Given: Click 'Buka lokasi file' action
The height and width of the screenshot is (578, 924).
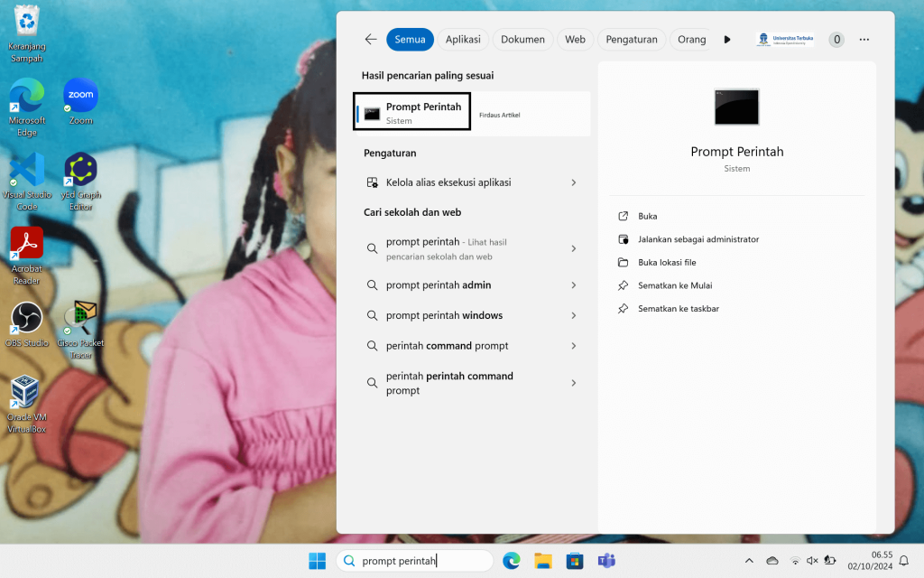Looking at the screenshot, I should [x=666, y=263].
